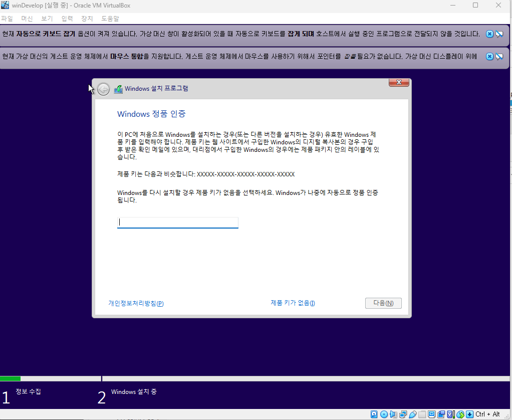Image resolution: width=512 pixels, height=420 pixels.
Task: Dismiss the mouse integration notification
Action: tap(489, 57)
